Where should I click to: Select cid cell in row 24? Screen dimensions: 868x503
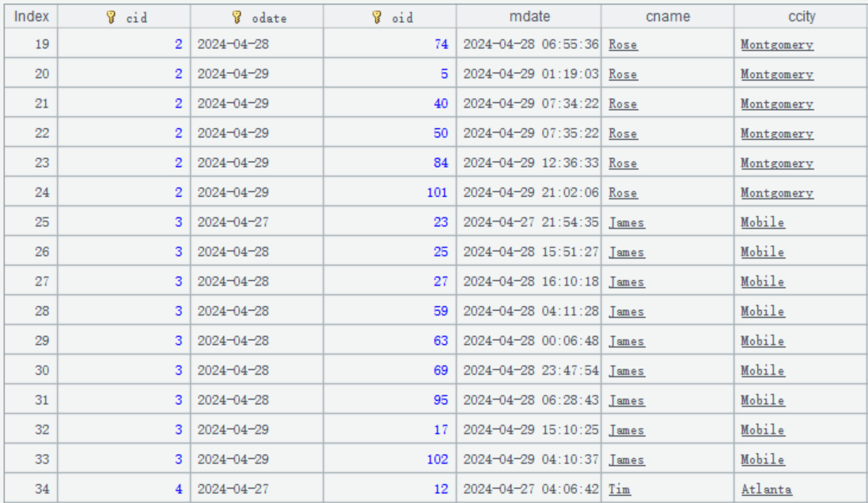(124, 192)
